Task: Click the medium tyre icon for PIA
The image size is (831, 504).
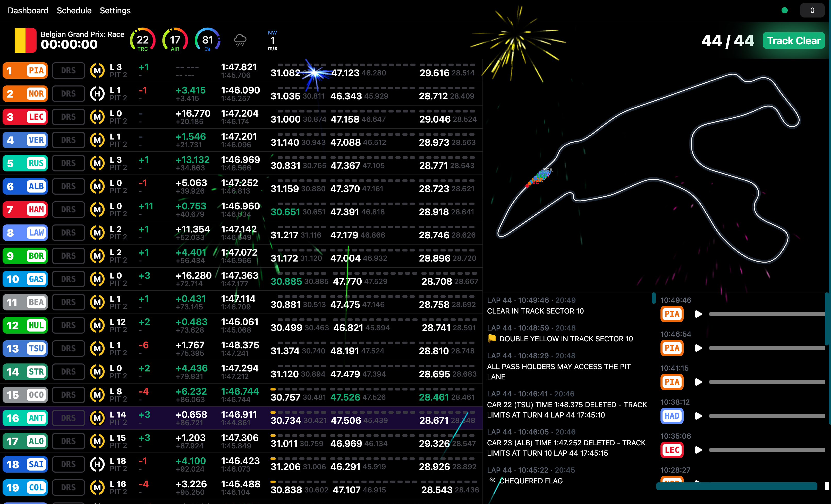Action: (x=97, y=71)
